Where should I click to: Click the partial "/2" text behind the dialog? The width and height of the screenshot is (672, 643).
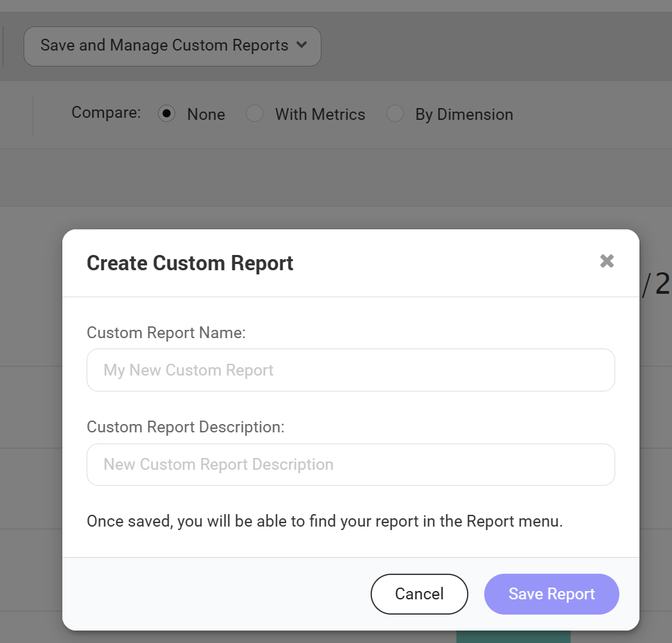pyautogui.click(x=656, y=284)
